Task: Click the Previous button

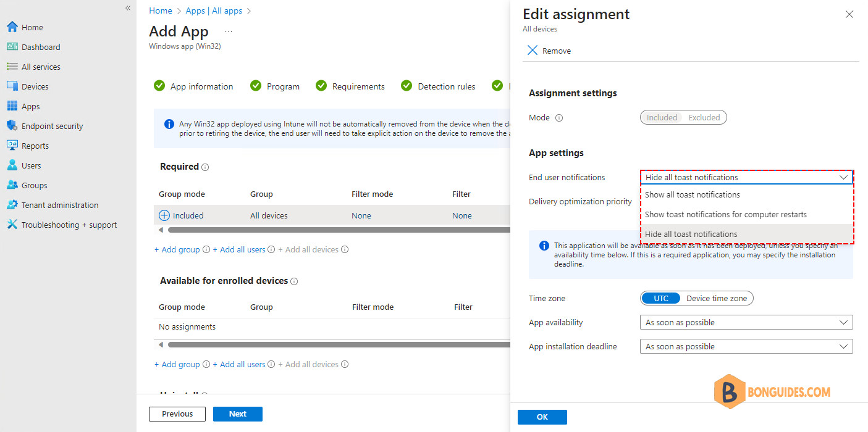Action: coord(177,414)
